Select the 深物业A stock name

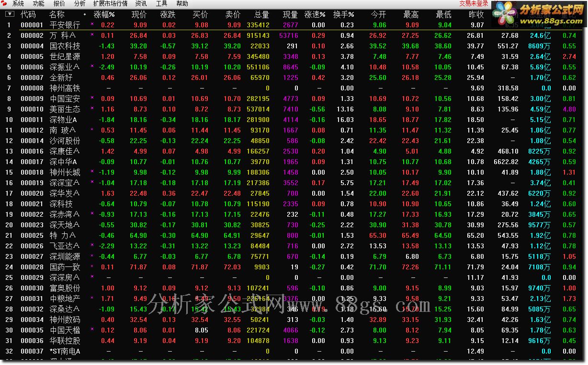point(63,120)
